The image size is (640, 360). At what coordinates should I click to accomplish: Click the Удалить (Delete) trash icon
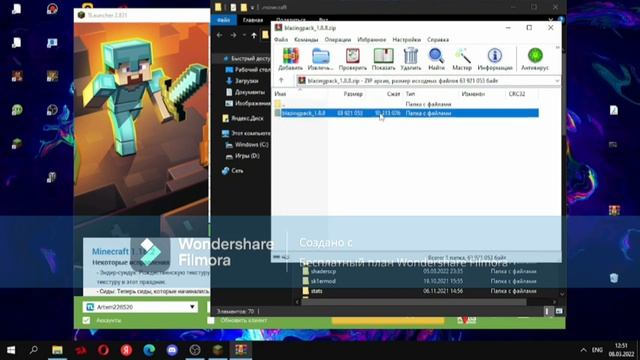tap(411, 59)
